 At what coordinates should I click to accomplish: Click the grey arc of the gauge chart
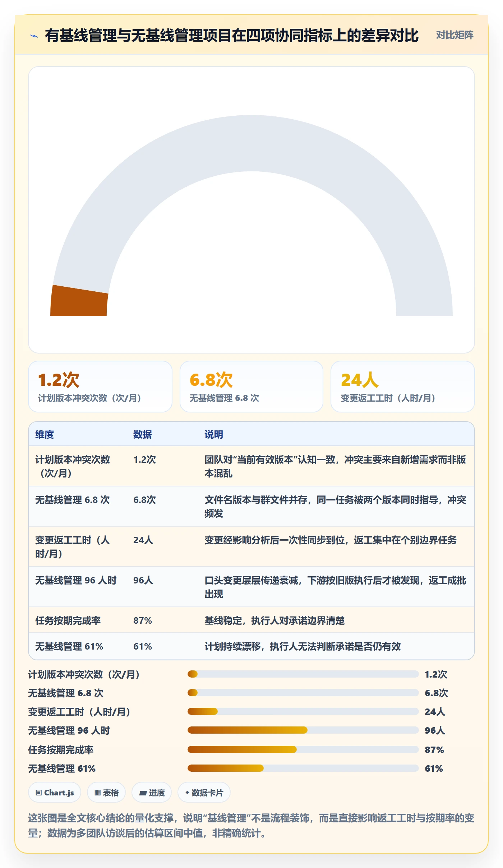click(251, 144)
